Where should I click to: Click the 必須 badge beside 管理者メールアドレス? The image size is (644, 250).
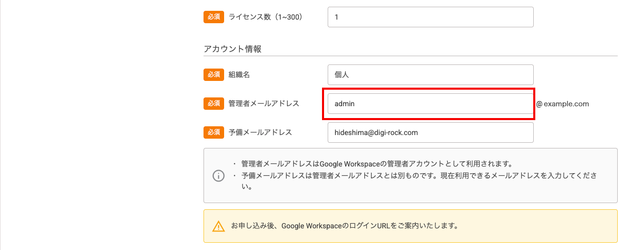[214, 104]
